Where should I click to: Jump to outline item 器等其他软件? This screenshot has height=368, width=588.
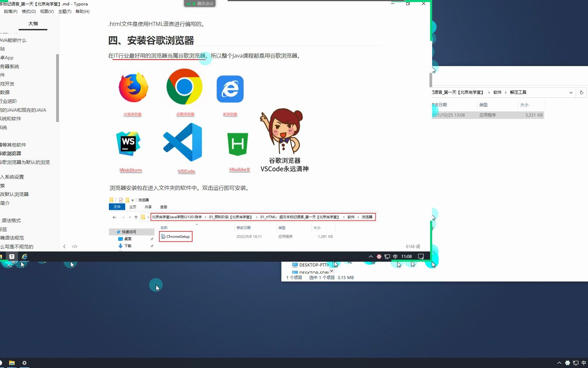click(13, 145)
